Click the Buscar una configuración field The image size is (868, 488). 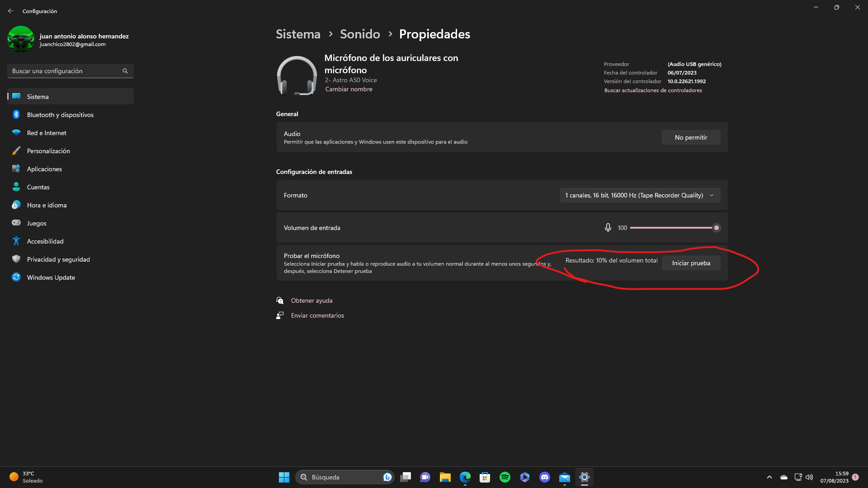[66, 71]
